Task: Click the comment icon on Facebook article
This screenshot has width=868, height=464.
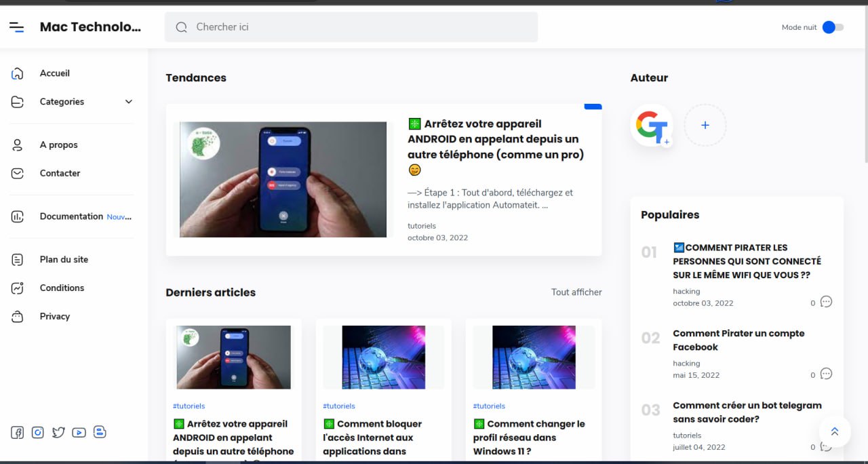Action: click(x=826, y=374)
